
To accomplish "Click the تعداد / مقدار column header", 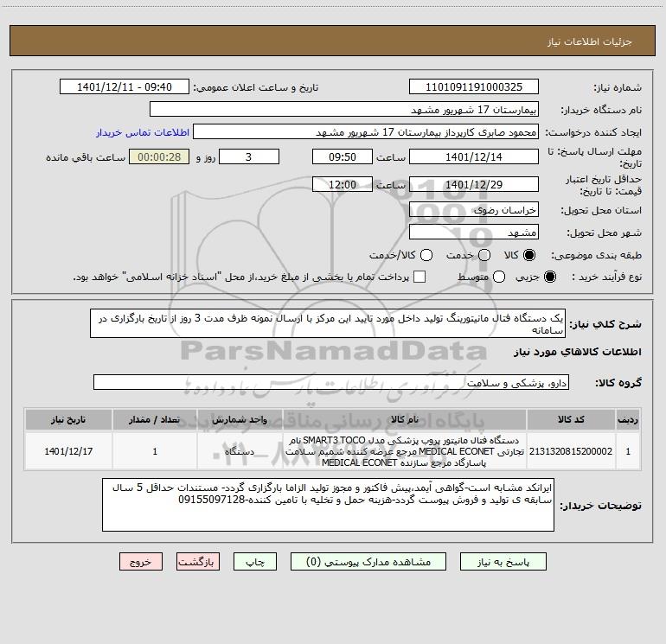I will click(x=155, y=419).
